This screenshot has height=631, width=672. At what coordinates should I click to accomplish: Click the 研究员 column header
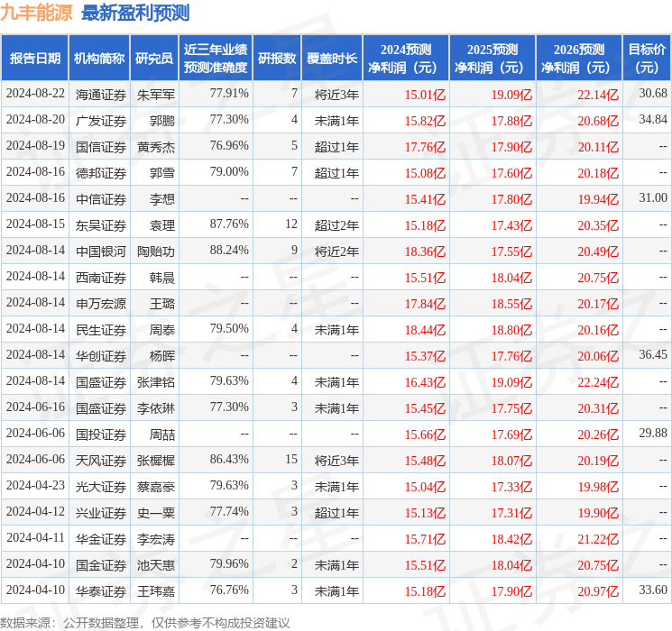[154, 59]
